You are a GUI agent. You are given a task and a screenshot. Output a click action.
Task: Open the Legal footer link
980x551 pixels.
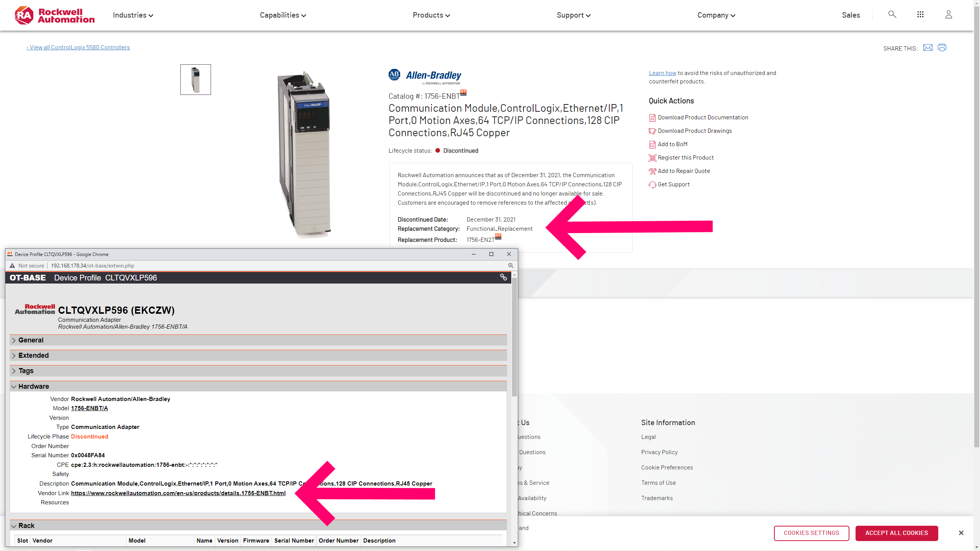(648, 437)
